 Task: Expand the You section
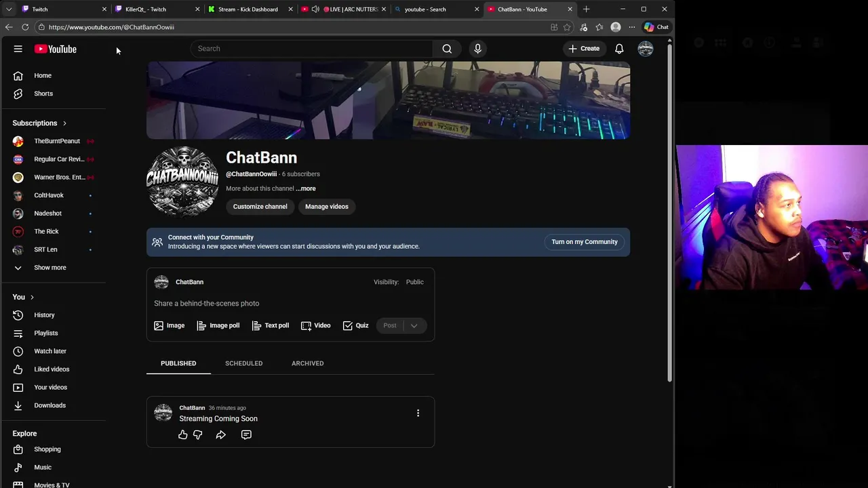coord(23,297)
